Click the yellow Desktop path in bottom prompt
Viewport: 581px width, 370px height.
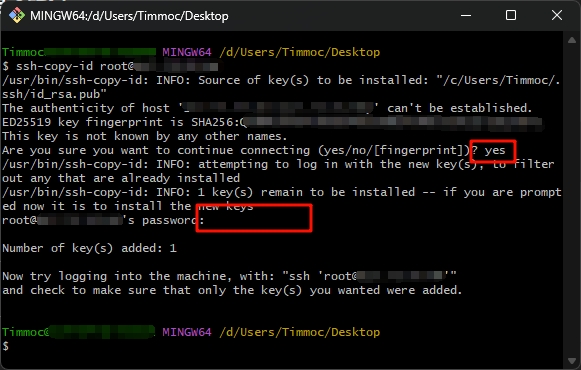(x=299, y=332)
